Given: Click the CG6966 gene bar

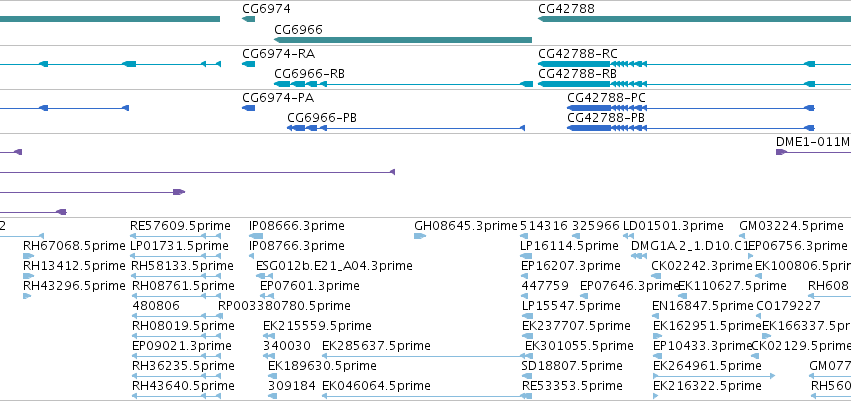Looking at the screenshot, I should click(403, 40).
